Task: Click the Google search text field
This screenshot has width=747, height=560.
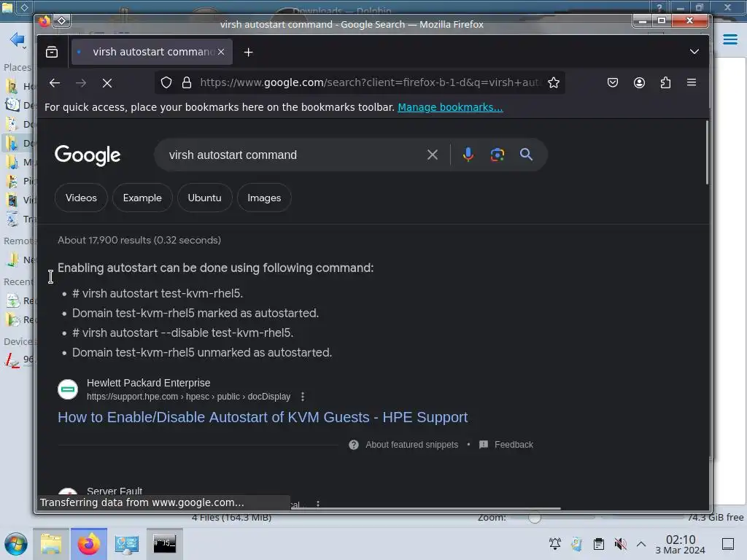Action: [293, 155]
